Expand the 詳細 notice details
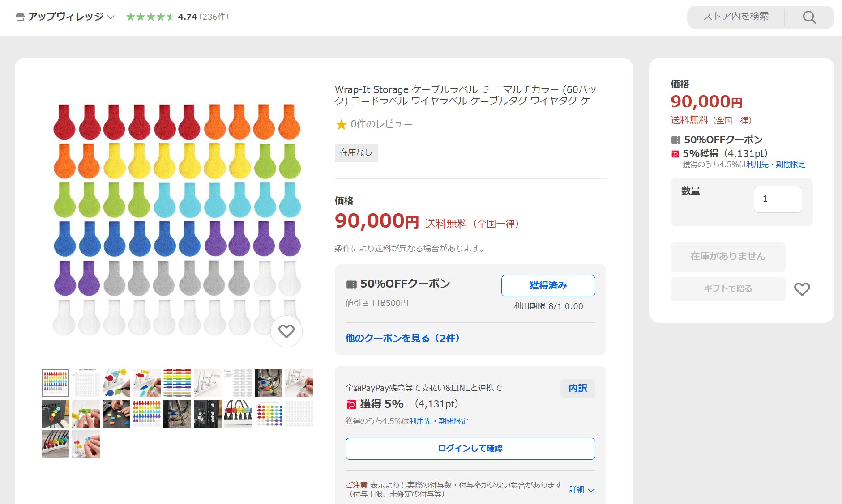The width and height of the screenshot is (842, 504). [581, 490]
